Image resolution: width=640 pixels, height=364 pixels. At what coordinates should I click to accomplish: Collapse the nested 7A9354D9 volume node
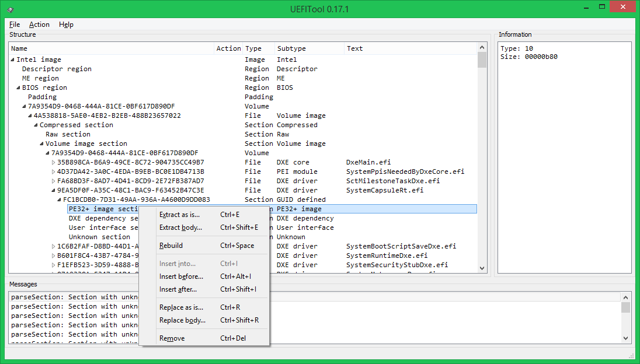[x=47, y=153]
